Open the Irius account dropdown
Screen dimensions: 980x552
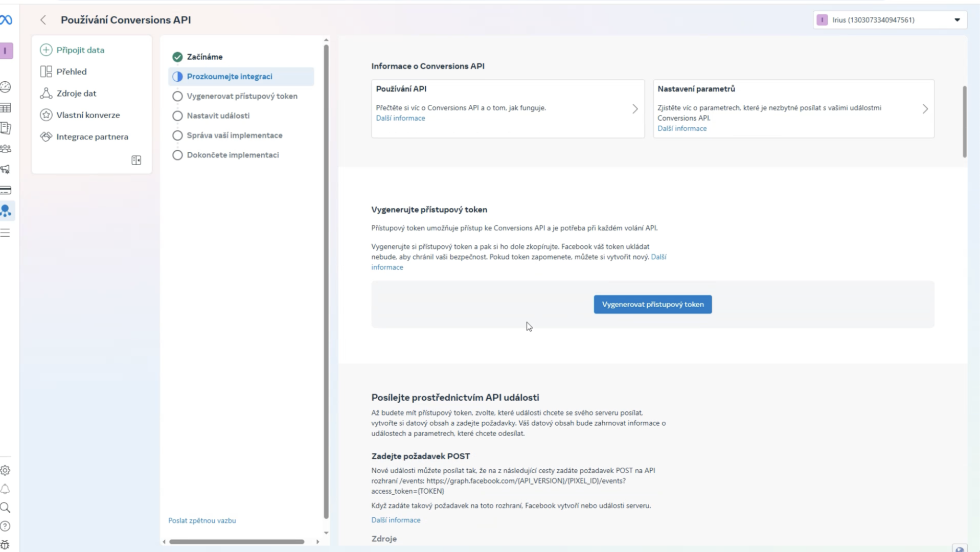pos(889,20)
